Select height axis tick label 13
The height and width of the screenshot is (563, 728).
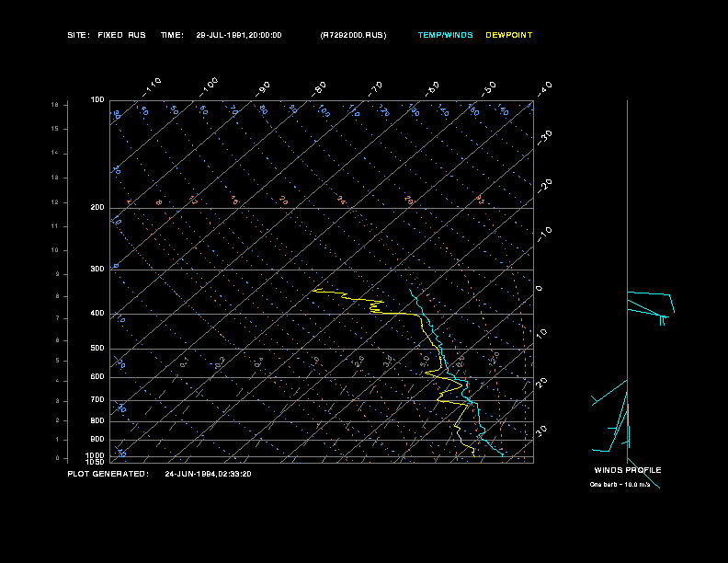[55, 178]
